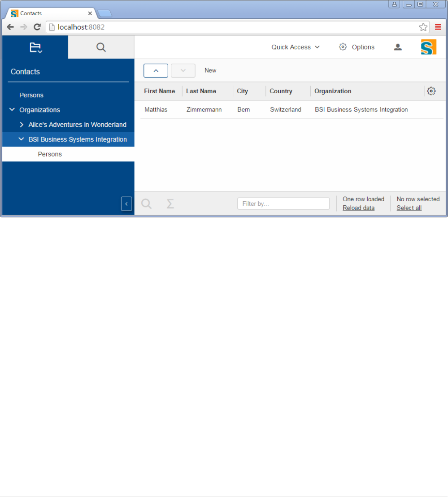Switch to the search tab magnifier
This screenshot has width=448, height=497.
[101, 47]
